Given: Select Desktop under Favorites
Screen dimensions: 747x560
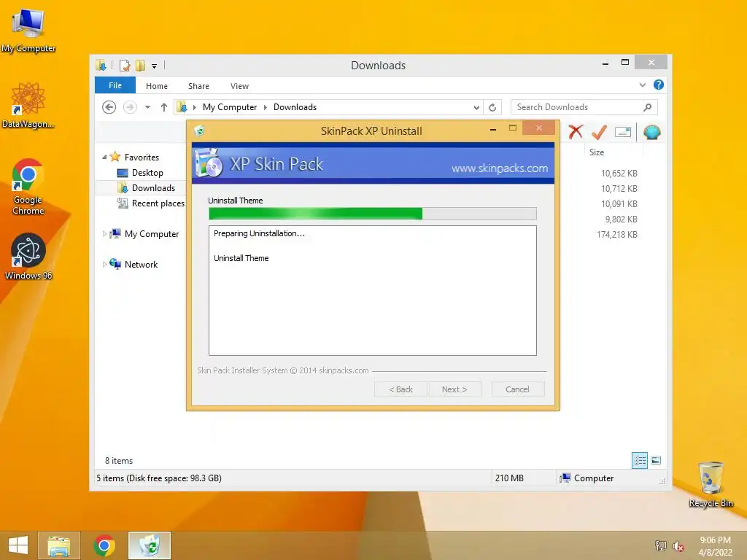Looking at the screenshot, I should coord(147,173).
